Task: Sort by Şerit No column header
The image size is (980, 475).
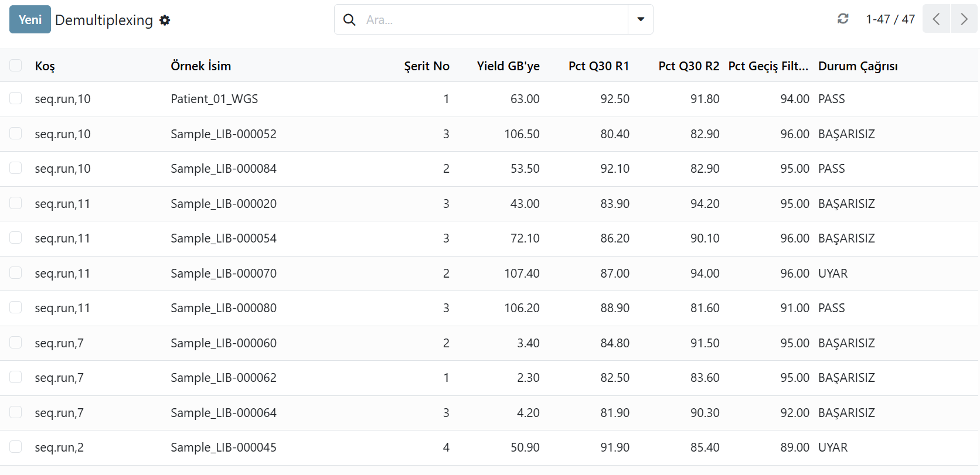Action: click(427, 66)
